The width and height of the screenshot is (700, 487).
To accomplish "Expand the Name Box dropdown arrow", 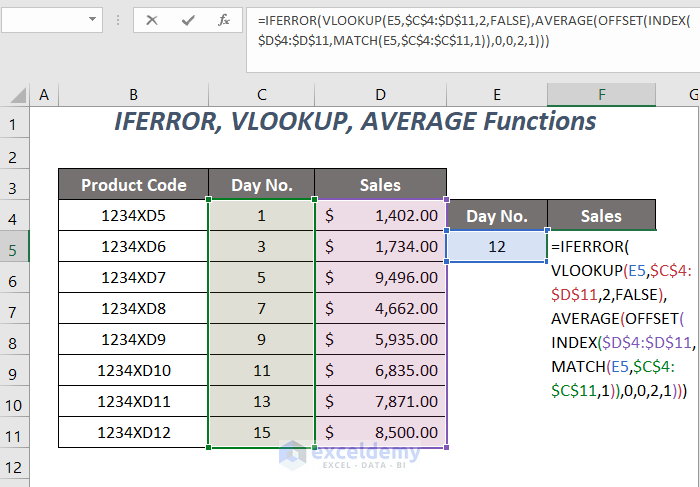I will click(x=93, y=19).
